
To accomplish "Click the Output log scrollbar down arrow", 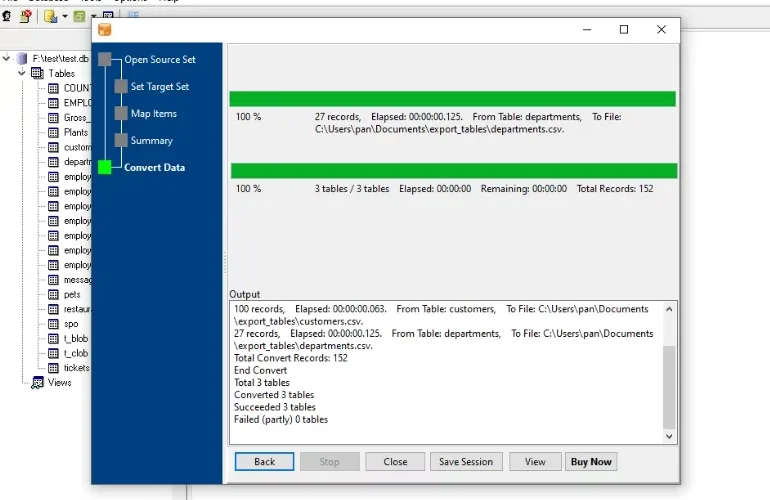I will coord(669,436).
